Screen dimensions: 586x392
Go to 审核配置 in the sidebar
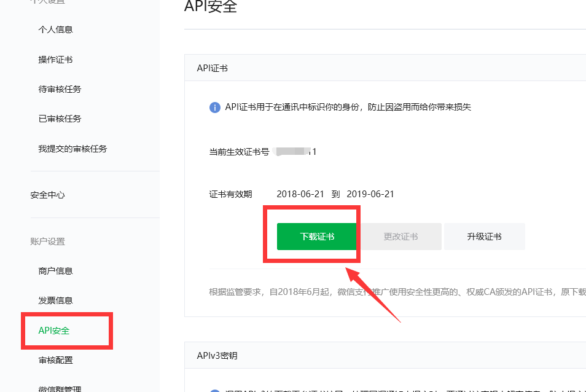click(55, 360)
